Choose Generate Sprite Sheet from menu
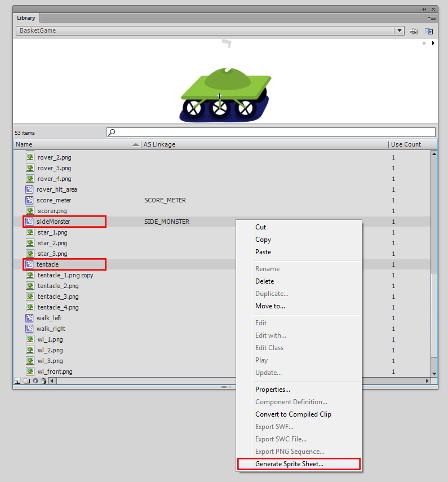The width and height of the screenshot is (448, 482). pos(289,464)
